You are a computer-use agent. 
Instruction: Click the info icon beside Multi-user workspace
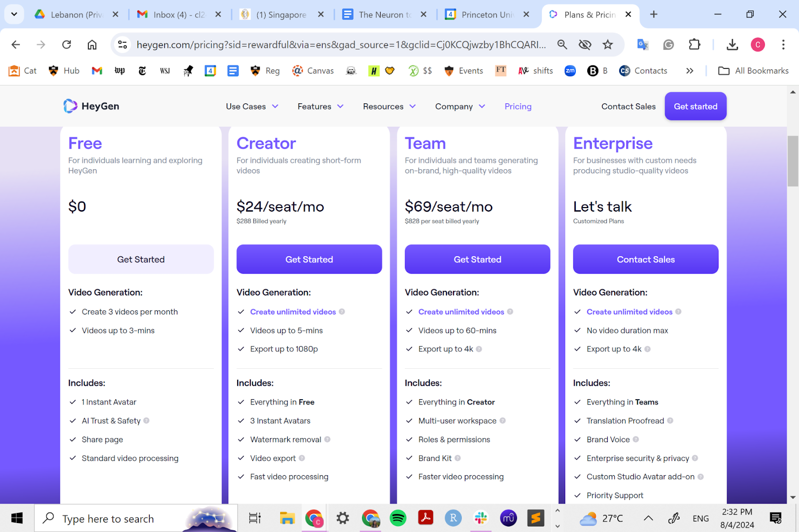[503, 421]
